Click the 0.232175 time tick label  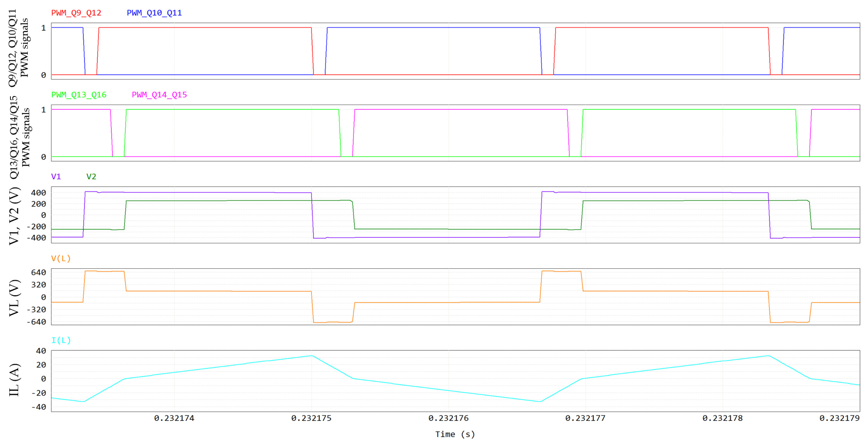[311, 418]
